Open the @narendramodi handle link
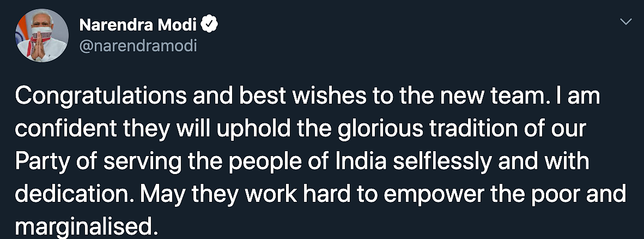Screen dimensions: 644x239 (x=138, y=46)
